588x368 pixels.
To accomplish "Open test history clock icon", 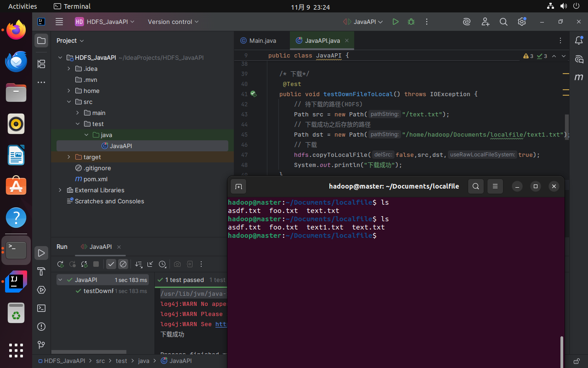I will point(162,264).
